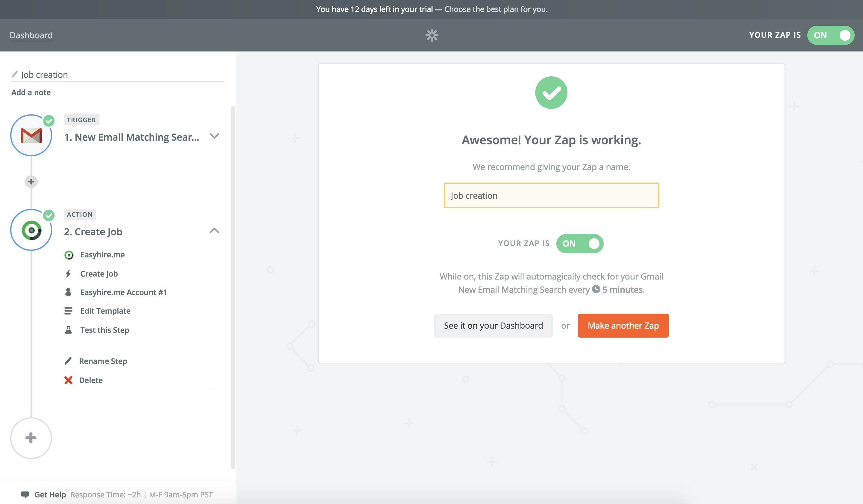This screenshot has height=504, width=863.
Task: Select Easyhire.me Account #1 item
Action: 123,292
